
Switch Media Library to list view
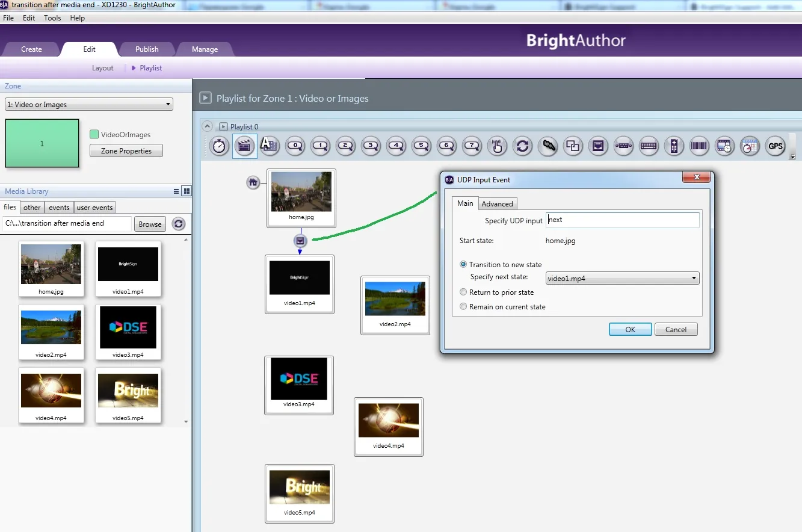pos(176,191)
